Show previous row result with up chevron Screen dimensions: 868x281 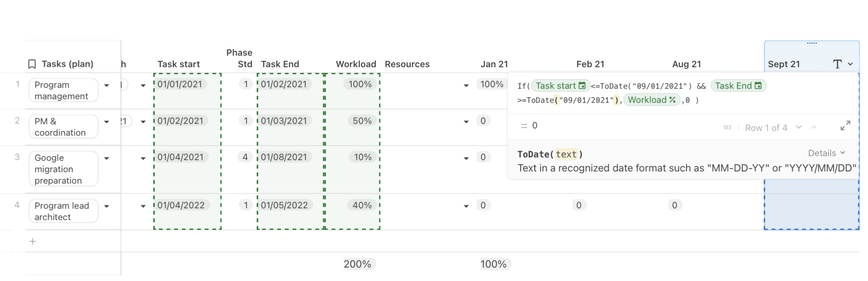[814, 127]
